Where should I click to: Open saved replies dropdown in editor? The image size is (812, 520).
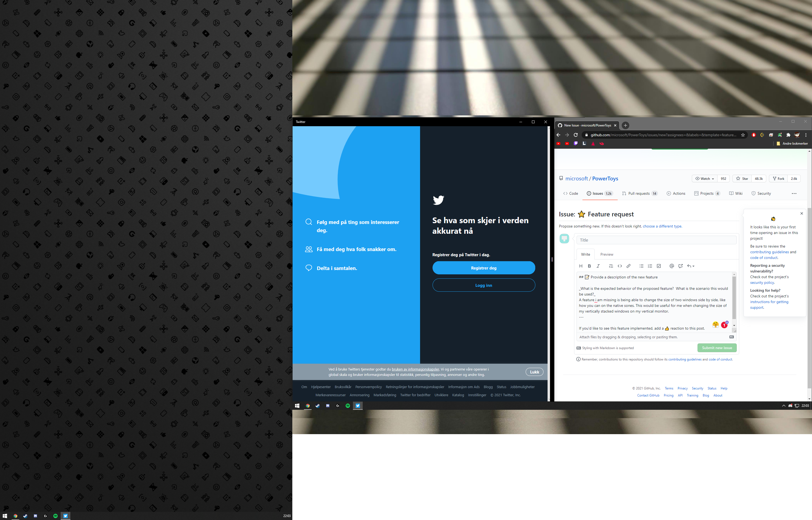click(690, 266)
